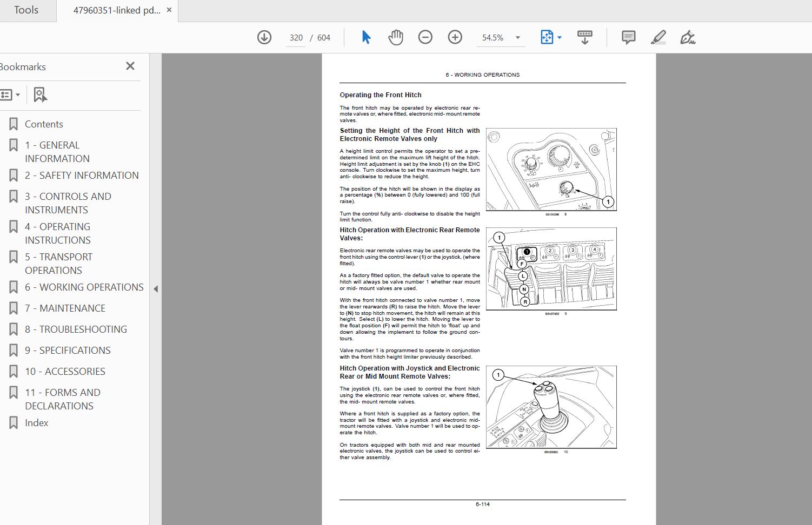Open the 4 - OPERATING INSTRUCTIONS bookmark

pyautogui.click(x=58, y=233)
